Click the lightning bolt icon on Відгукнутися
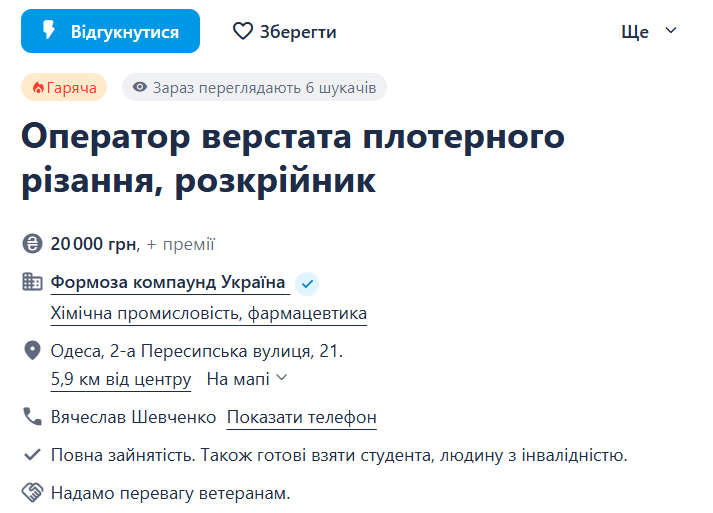Viewport: 713px width, 513px height. pyautogui.click(x=48, y=31)
